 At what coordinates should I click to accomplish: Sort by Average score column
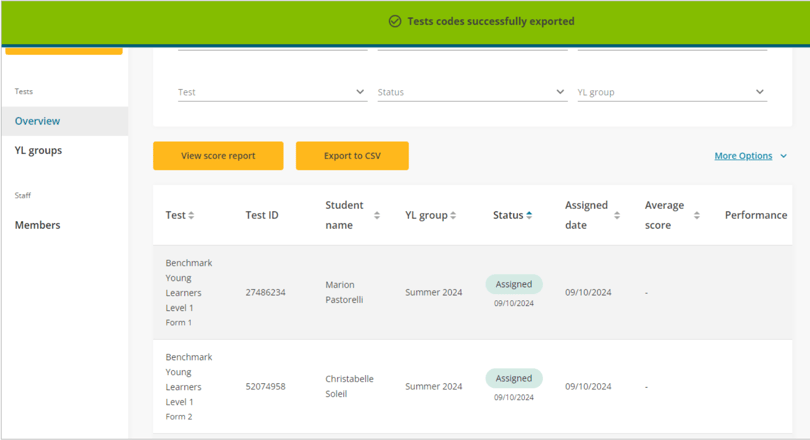click(697, 215)
